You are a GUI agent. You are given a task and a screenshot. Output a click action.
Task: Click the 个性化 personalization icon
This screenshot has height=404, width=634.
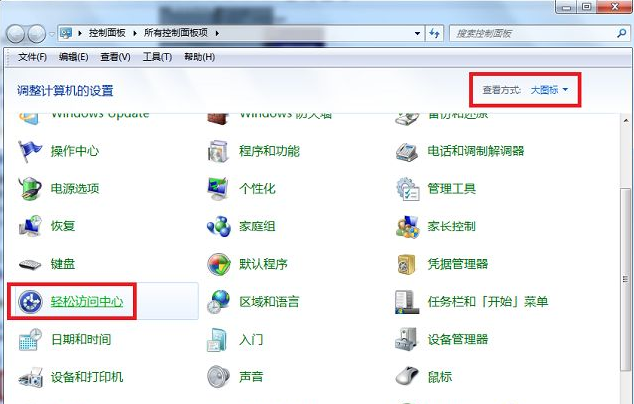click(x=219, y=188)
